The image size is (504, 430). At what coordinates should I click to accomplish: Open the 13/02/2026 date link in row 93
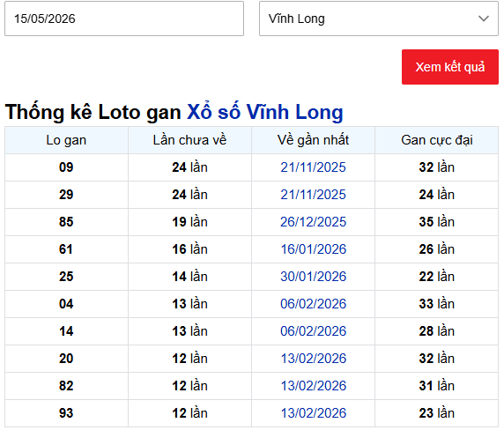[314, 413]
